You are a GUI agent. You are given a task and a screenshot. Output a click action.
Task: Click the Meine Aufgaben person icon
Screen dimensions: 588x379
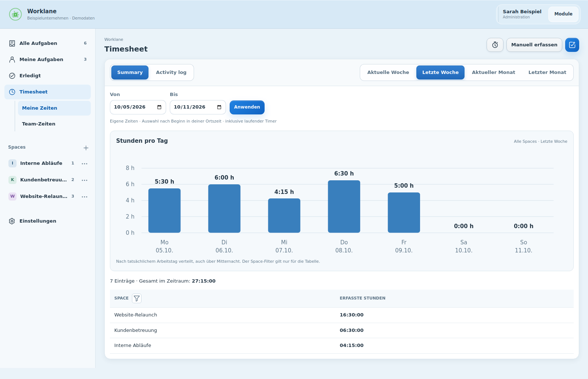pos(12,60)
